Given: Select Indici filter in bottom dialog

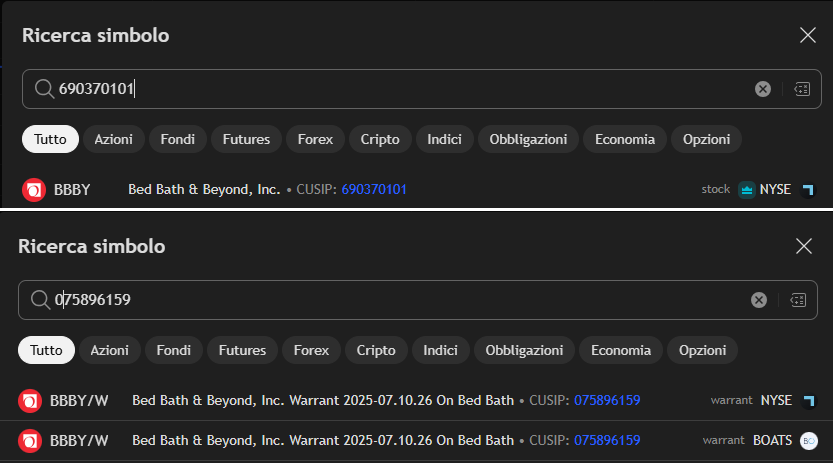Looking at the screenshot, I should 440,350.
